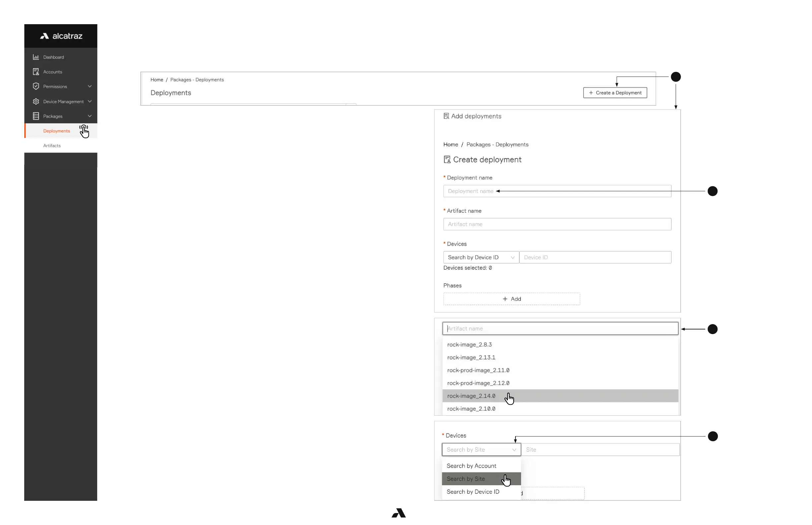Expand the Device Management chevron
Image resolution: width=812 pixels, height=525 pixels.
tap(90, 101)
